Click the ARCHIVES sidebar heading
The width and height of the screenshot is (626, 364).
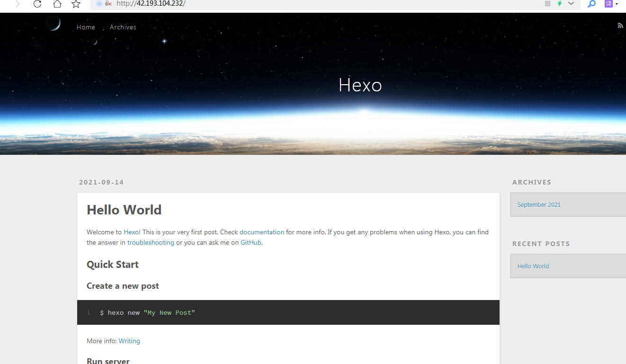tap(532, 182)
